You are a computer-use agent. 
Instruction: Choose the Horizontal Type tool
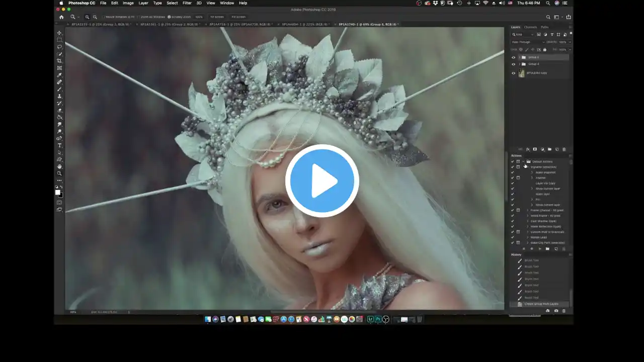[59, 145]
